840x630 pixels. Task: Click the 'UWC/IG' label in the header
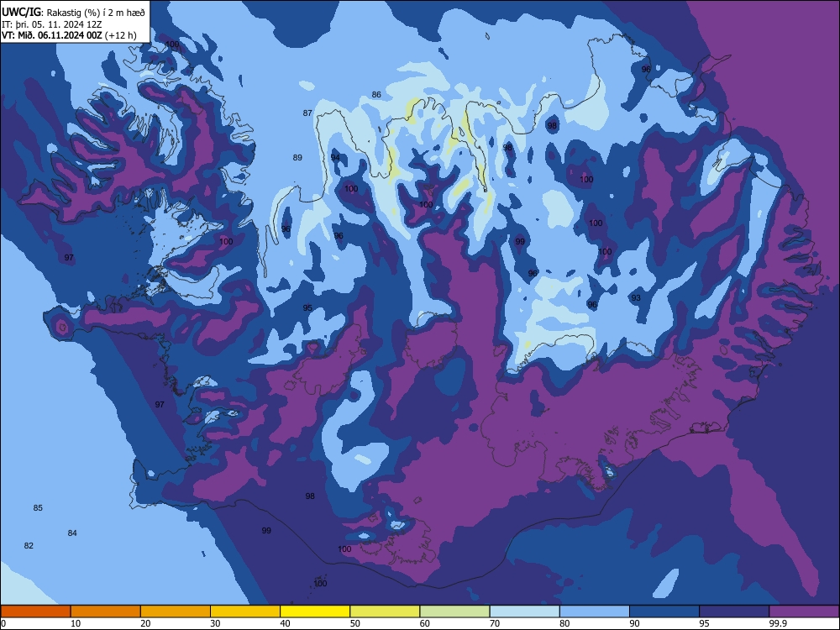coord(21,13)
